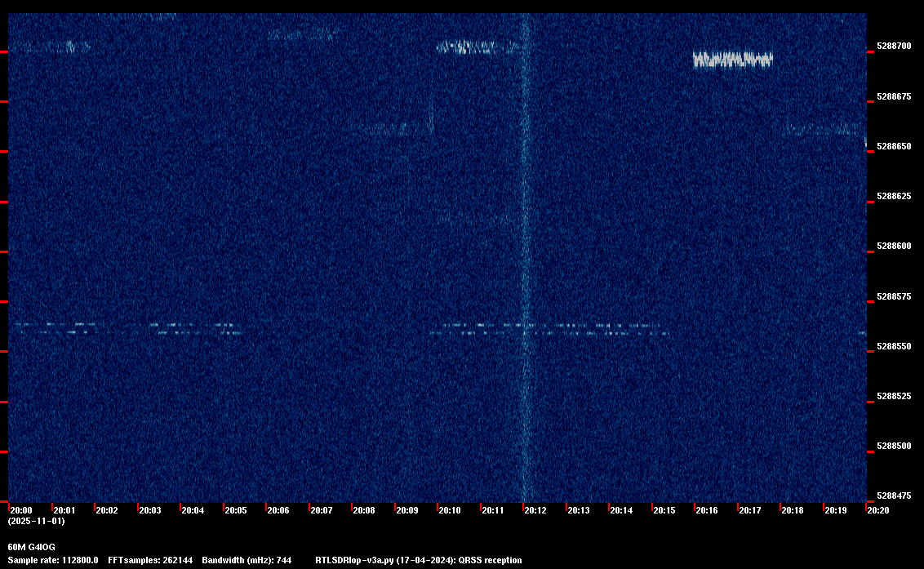Click the 5288550 frequency label
The image size is (924, 569).
pyautogui.click(x=894, y=346)
